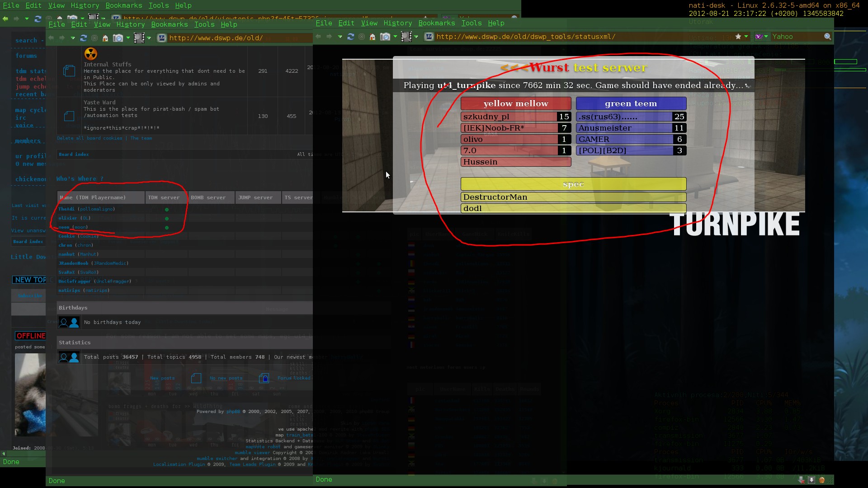Click Home icon in dswp.de/old window toolbar
The height and width of the screenshot is (488, 868).
point(105,38)
